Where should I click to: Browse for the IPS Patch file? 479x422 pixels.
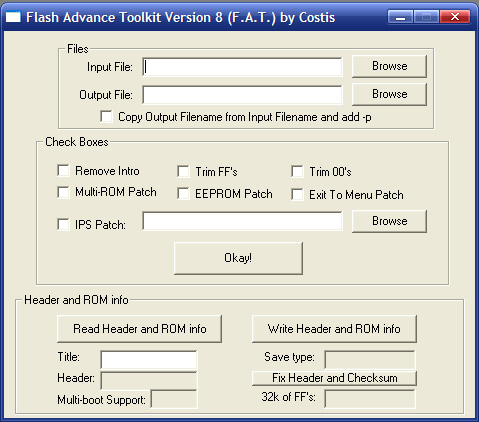(x=389, y=221)
